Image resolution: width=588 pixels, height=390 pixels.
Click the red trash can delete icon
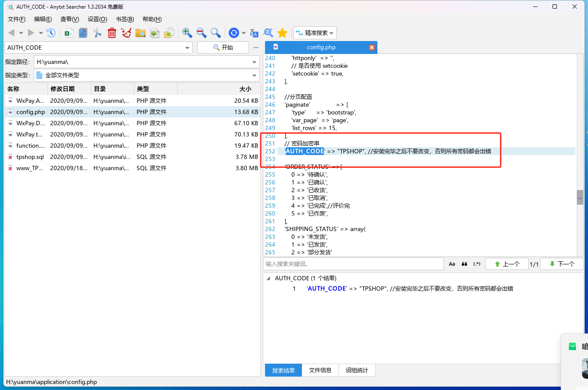(112, 33)
